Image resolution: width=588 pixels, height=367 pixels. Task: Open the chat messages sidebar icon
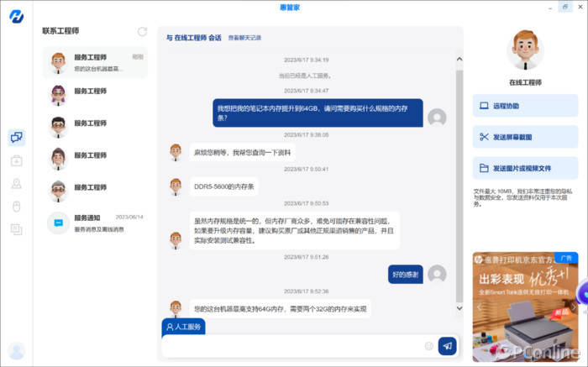click(17, 138)
